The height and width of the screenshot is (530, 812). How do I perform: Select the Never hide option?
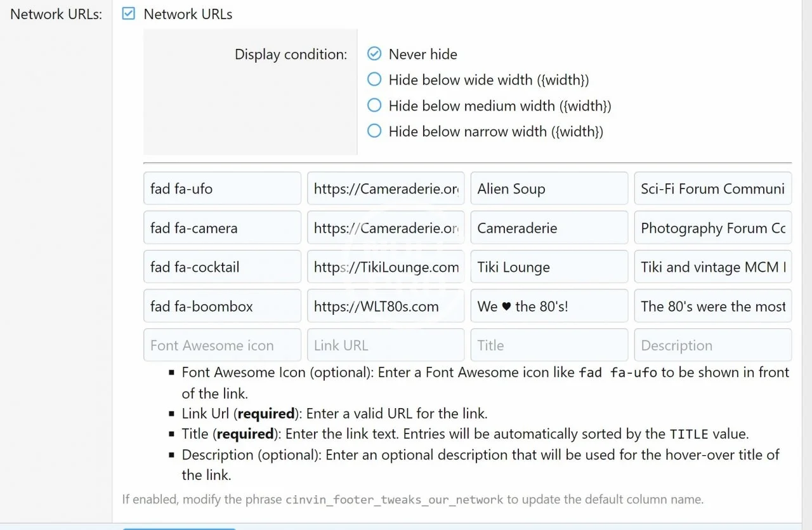click(x=374, y=54)
